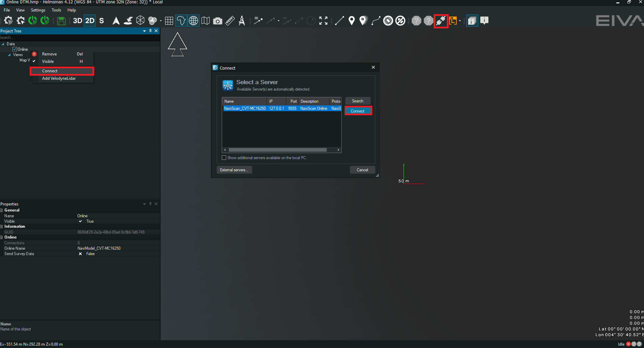Viewport: 644px width, 348px height.
Task: Select NaviScan_CVT-MC16250 server row
Action: point(282,108)
